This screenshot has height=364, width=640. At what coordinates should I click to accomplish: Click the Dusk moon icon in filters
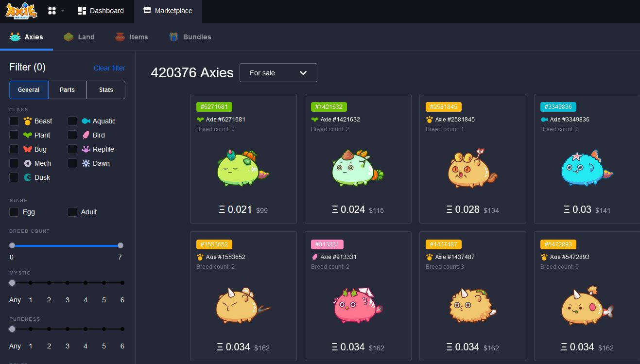pos(28,177)
